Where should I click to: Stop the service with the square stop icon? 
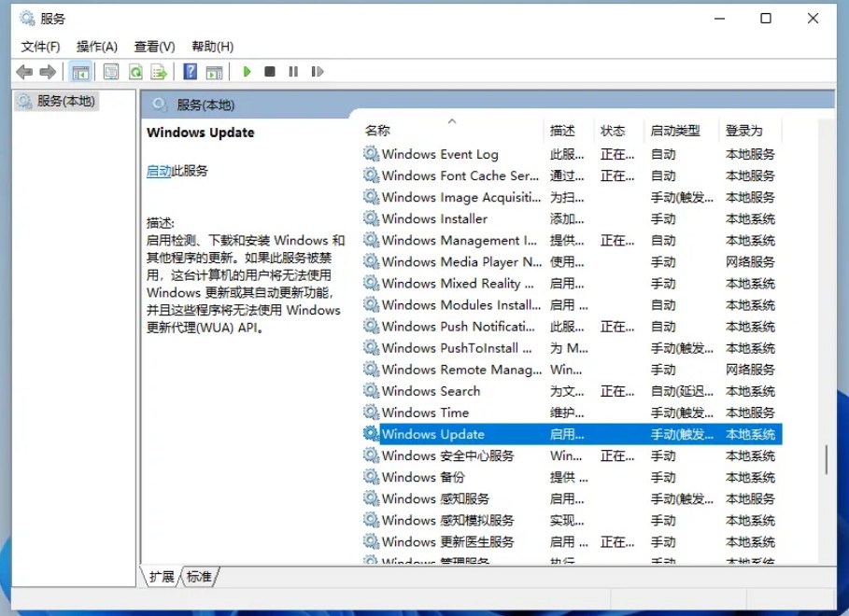tap(270, 72)
